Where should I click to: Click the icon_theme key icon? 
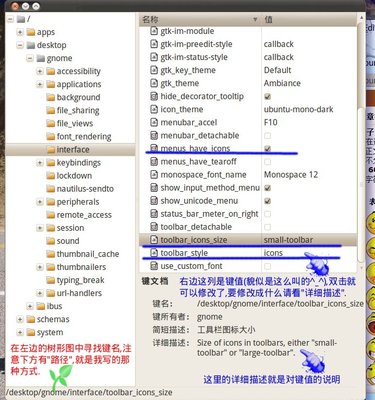point(154,109)
